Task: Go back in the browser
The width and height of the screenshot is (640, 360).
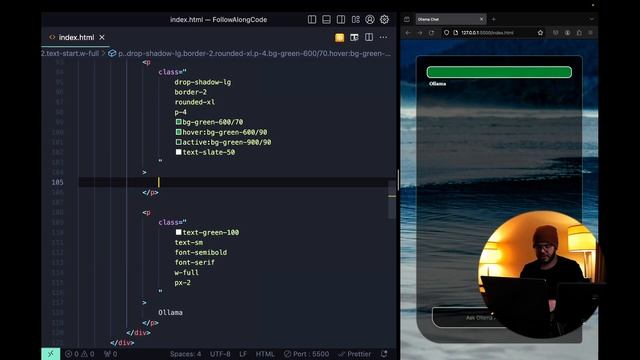Action: coord(408,33)
